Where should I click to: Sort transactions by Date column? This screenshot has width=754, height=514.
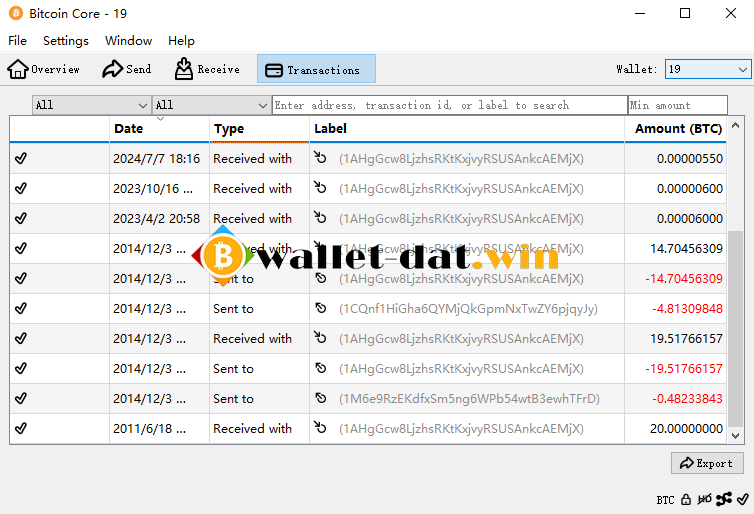(159, 129)
